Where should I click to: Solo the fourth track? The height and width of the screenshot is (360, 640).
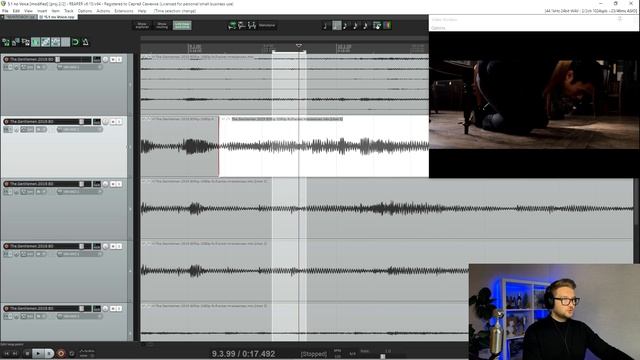[119, 246]
